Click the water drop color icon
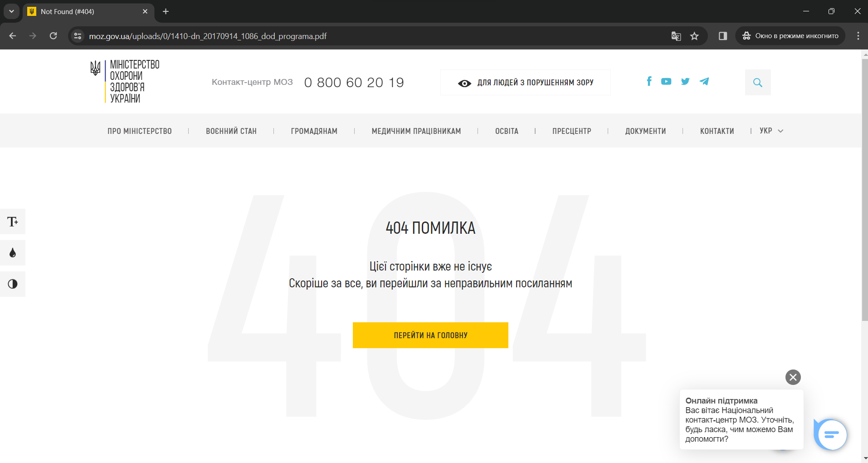Screen dimensions: 868x463 point(13,253)
